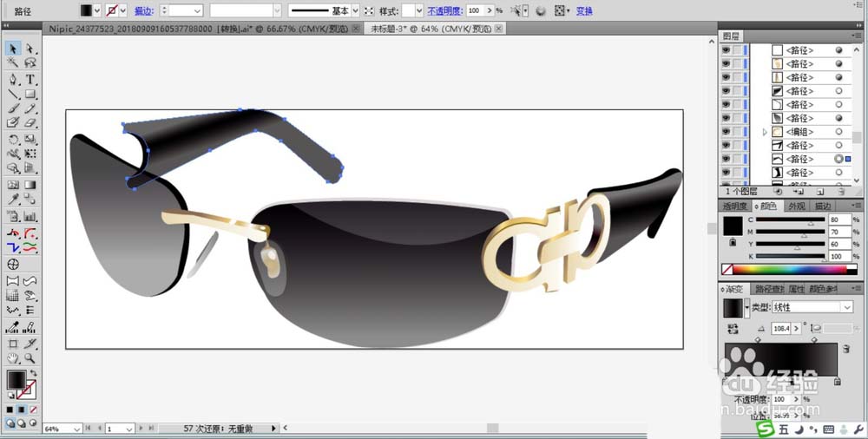Viewport: 868px width, 439px height.
Task: Select the Paintbrush tool
Action: (13, 108)
